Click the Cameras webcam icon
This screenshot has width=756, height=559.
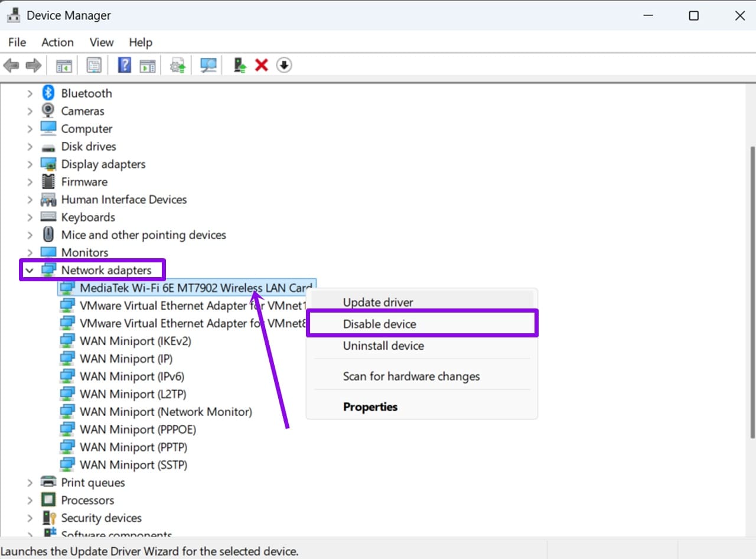pos(48,110)
